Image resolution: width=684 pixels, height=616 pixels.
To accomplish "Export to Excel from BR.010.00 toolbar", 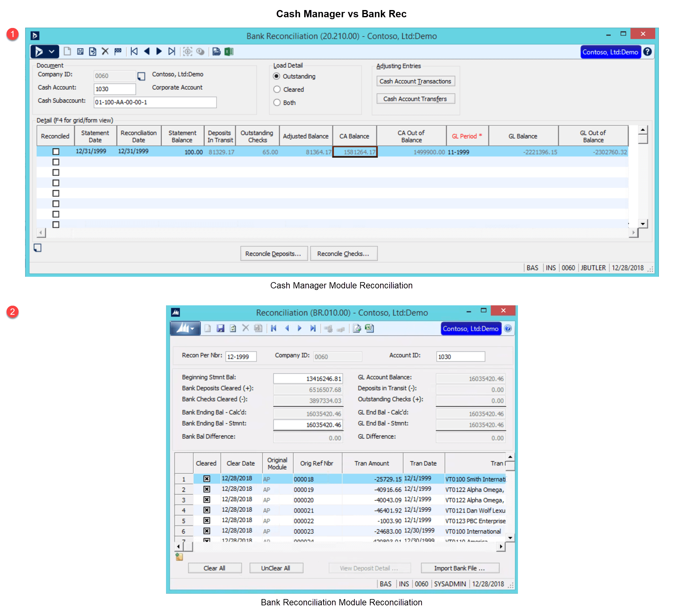I will tap(369, 328).
